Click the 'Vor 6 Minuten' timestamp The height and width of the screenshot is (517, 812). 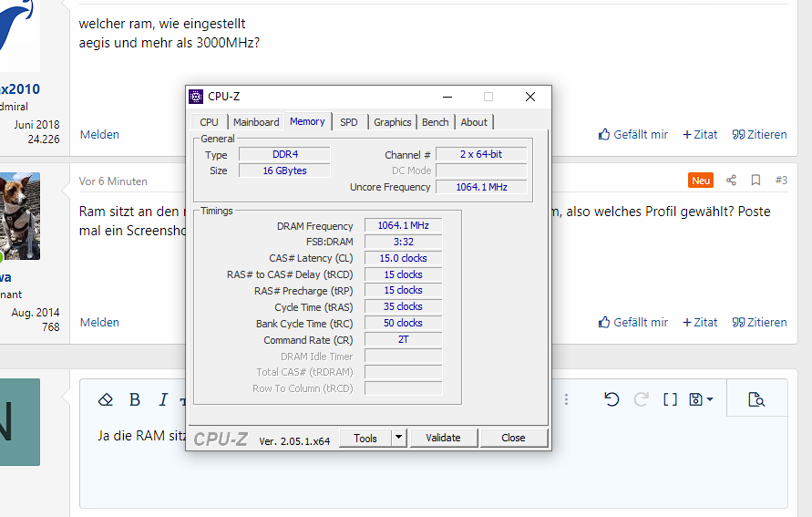(x=113, y=181)
